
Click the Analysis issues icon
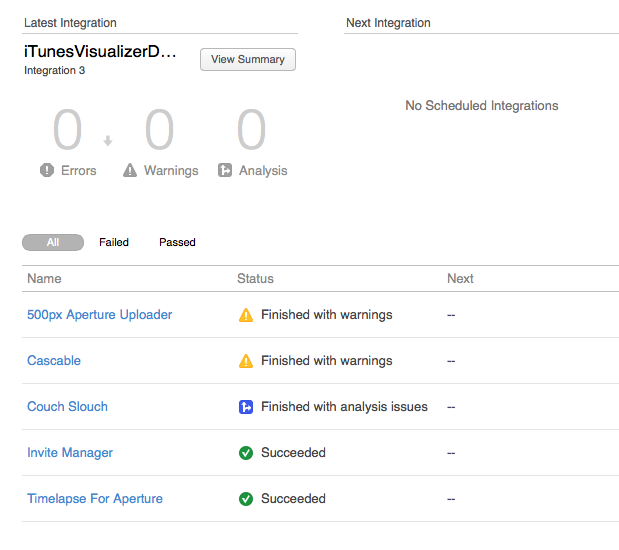[225, 171]
